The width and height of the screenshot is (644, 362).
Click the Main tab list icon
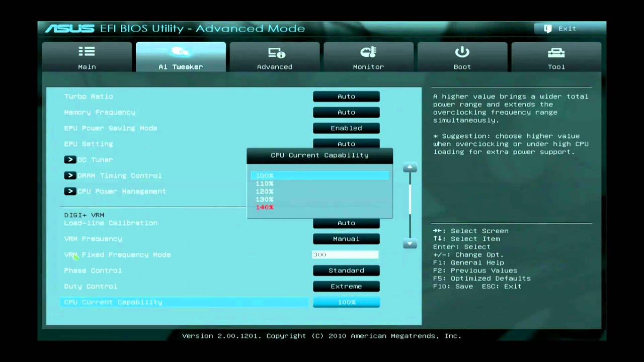(87, 51)
